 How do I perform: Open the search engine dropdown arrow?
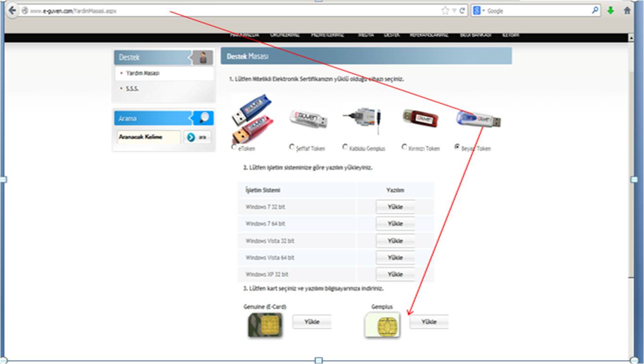point(484,11)
